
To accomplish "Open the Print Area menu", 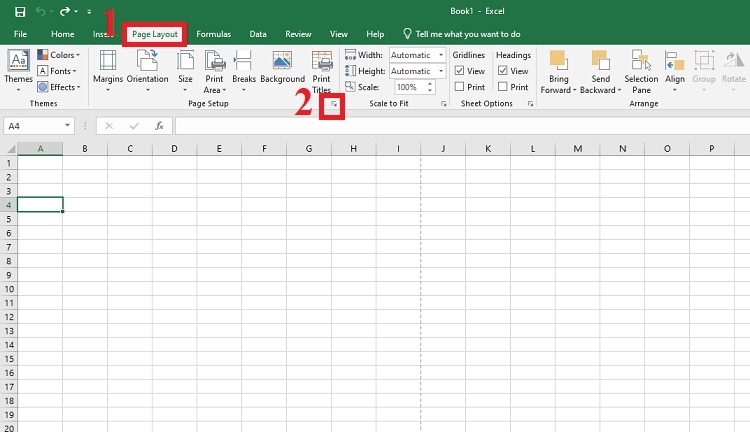I will (214, 72).
